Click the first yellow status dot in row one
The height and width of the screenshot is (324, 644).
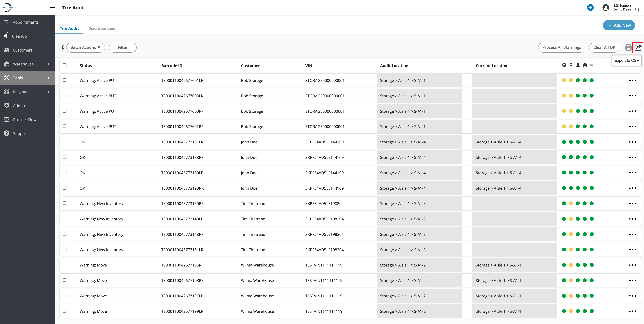pyautogui.click(x=564, y=80)
